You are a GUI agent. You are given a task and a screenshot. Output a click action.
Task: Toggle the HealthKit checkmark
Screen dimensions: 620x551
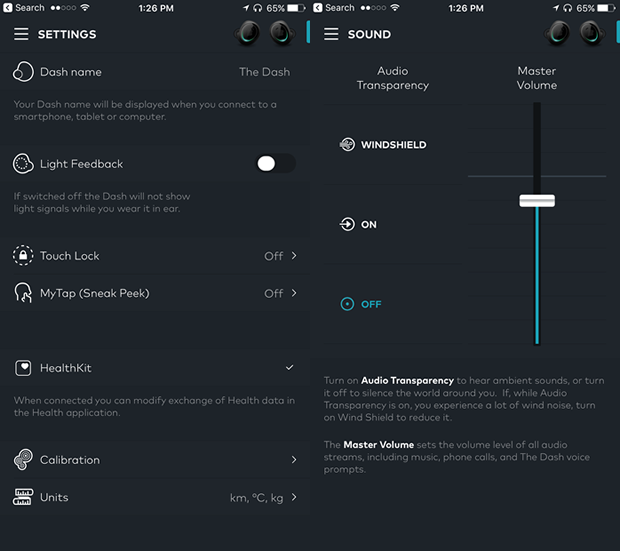click(x=290, y=368)
